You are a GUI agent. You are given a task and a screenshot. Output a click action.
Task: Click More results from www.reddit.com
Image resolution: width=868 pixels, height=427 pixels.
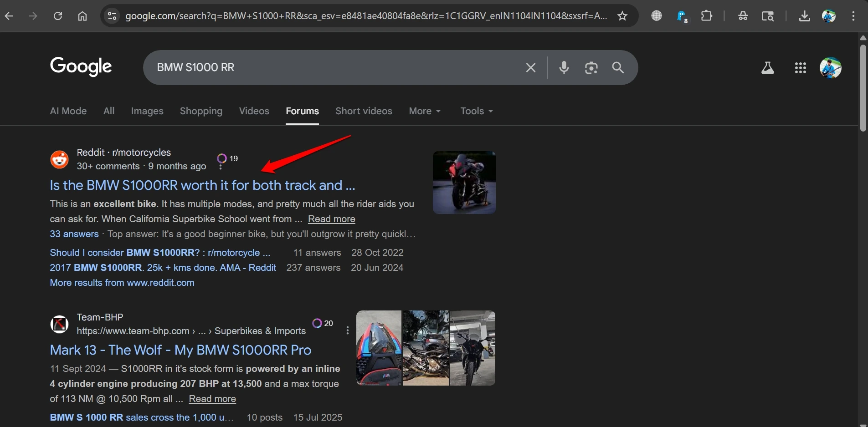coord(122,283)
